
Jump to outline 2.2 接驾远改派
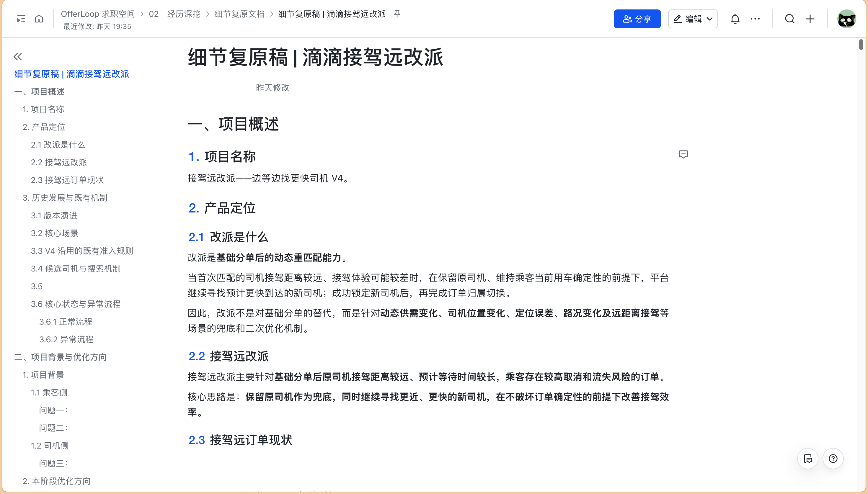(x=59, y=162)
